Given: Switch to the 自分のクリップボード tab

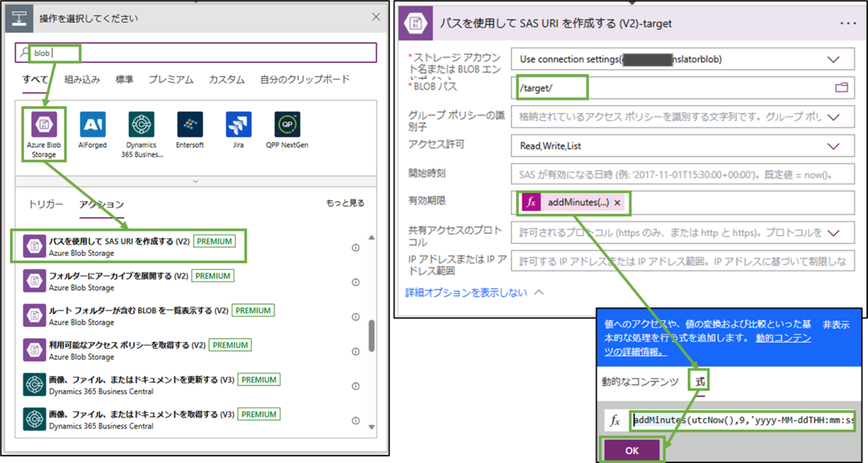Looking at the screenshot, I should (305, 80).
